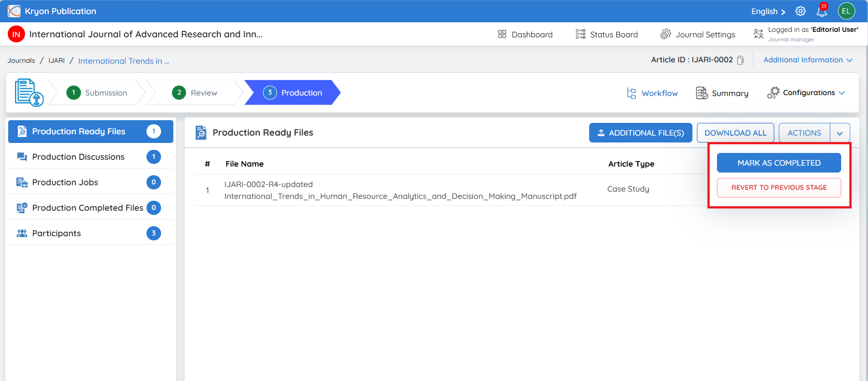Open the Journals breadcrumb link

pyautogui.click(x=21, y=61)
